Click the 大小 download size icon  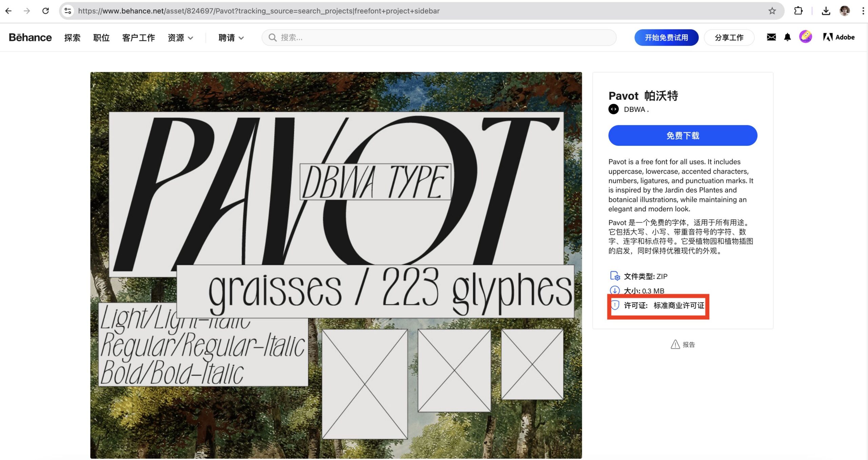[614, 290]
